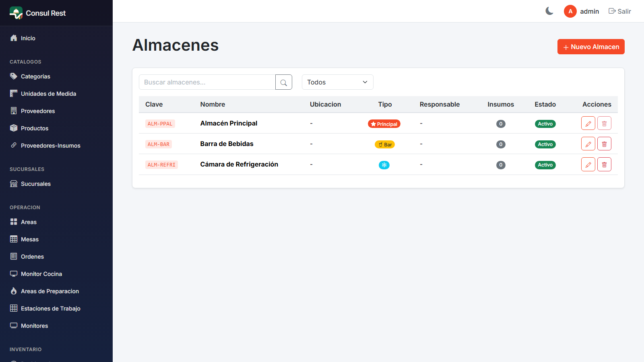Delete the Barra de Bebidas warehouse
Viewport: 644px width, 362px height.
point(604,144)
